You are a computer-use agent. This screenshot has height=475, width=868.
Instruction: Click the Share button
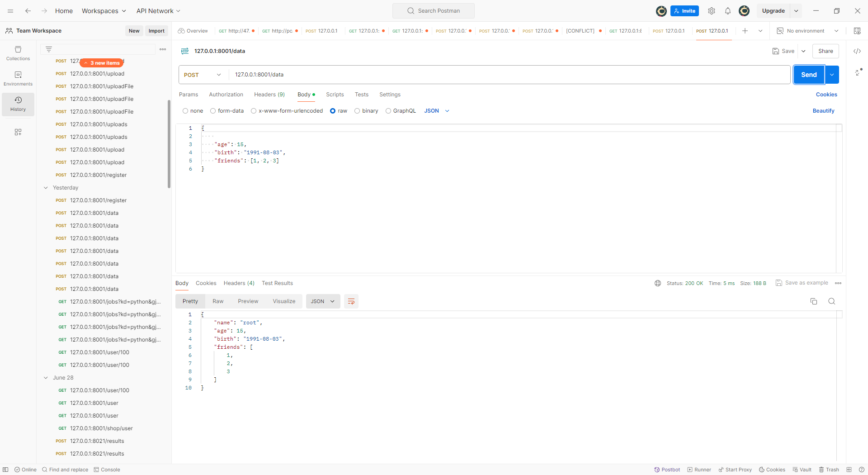(826, 51)
